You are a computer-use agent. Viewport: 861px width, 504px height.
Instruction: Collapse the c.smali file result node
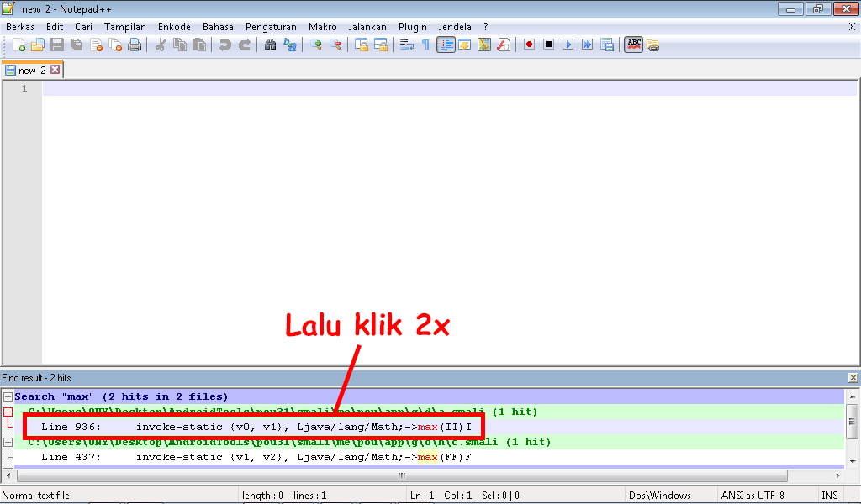(8, 442)
